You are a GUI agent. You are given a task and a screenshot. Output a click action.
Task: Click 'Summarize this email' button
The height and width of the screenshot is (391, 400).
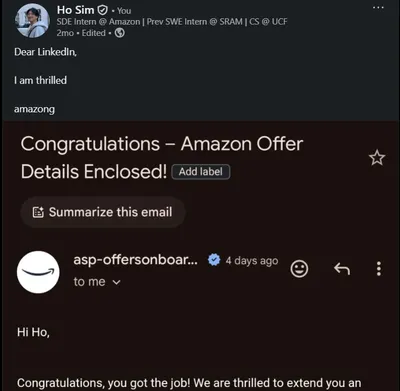(103, 212)
